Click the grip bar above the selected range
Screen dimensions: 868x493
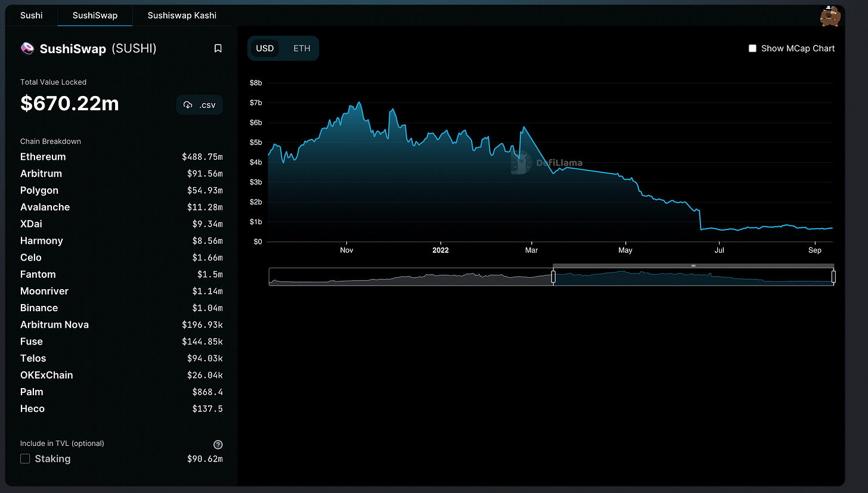click(693, 266)
